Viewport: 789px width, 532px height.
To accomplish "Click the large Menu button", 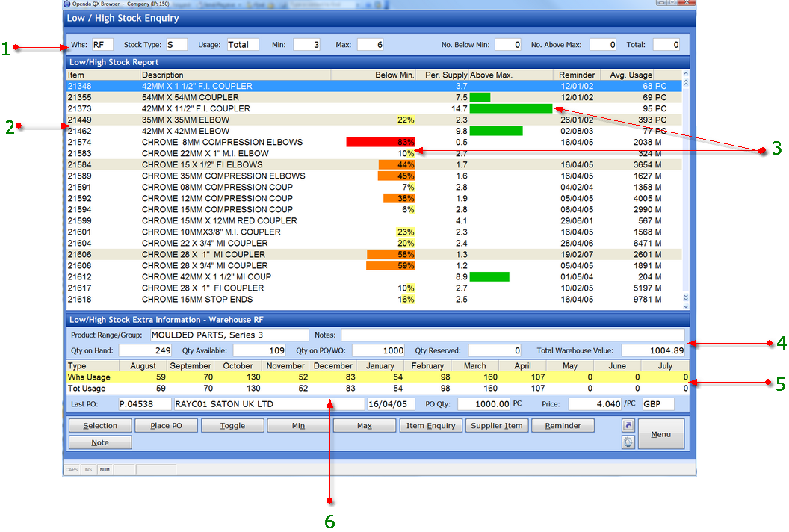I will tap(661, 434).
